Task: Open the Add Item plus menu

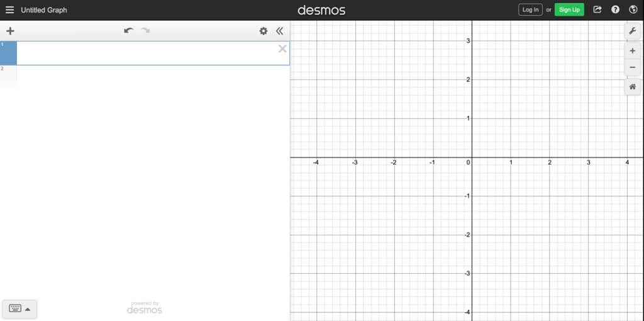Action: [10, 31]
